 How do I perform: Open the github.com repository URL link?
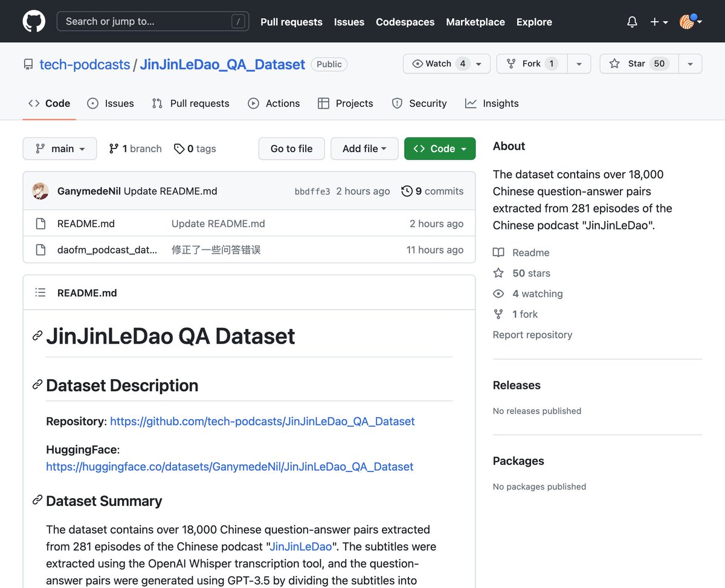point(262,421)
